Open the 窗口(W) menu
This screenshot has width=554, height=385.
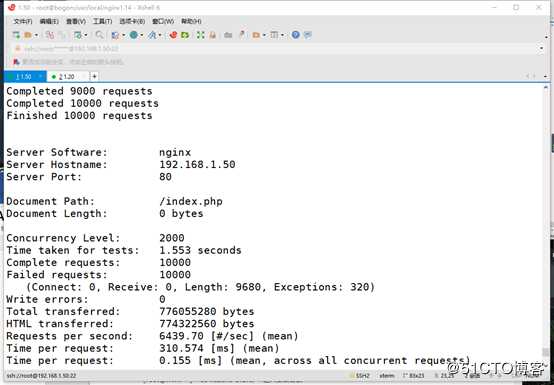click(x=163, y=21)
